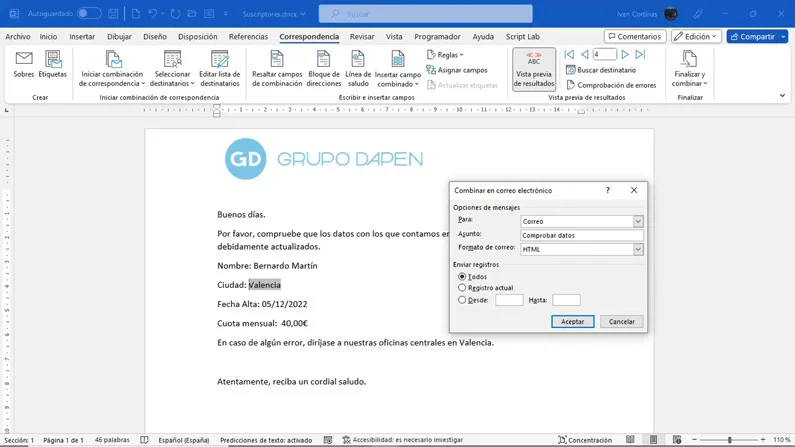Select the Desde radio button

462,300
